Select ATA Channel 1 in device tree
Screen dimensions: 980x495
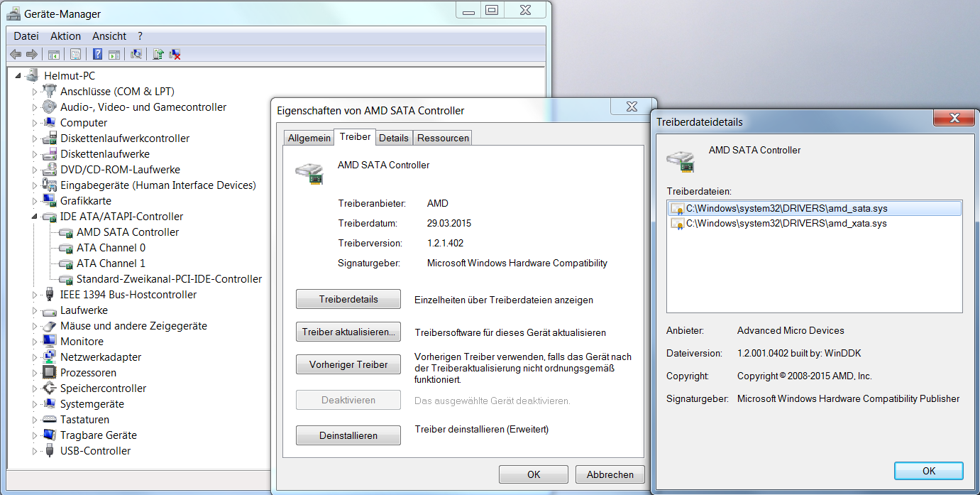tap(111, 263)
